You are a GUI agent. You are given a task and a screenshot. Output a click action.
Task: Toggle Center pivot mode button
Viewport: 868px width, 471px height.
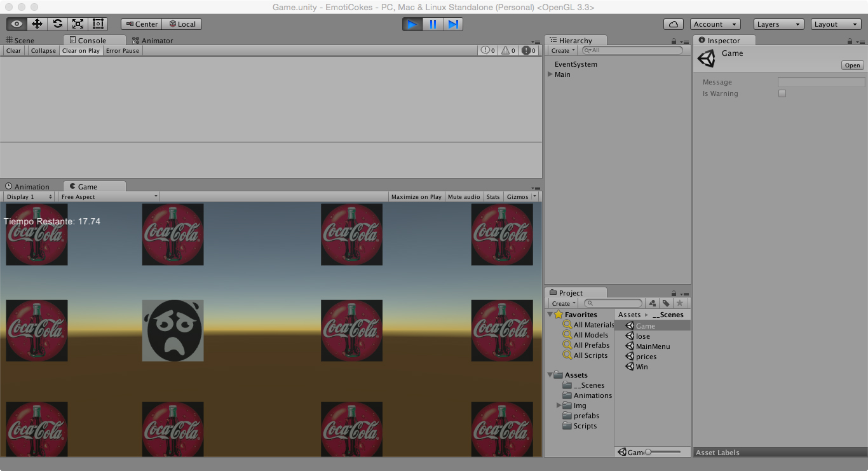141,24
